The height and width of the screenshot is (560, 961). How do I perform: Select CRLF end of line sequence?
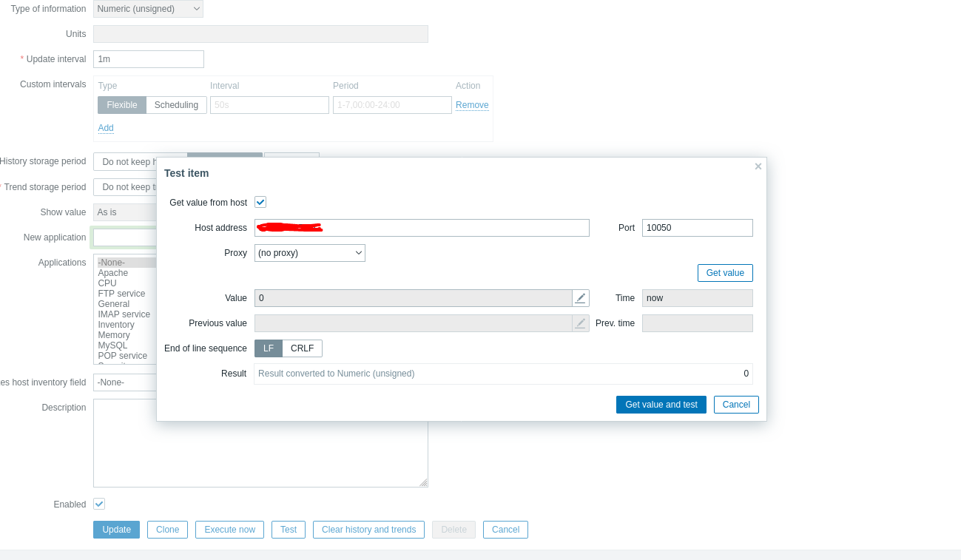[304, 348]
